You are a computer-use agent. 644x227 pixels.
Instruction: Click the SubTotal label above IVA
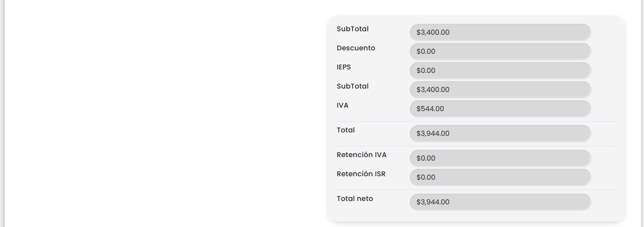coord(353,86)
